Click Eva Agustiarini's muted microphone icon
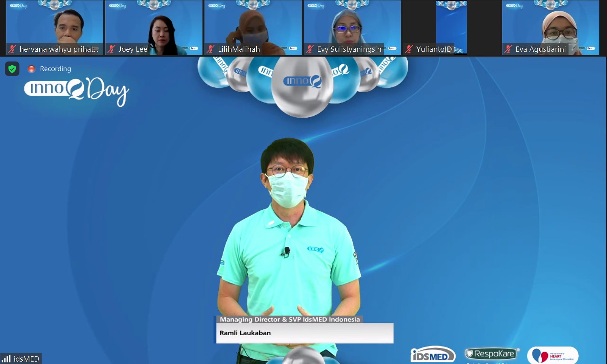 [x=508, y=49]
